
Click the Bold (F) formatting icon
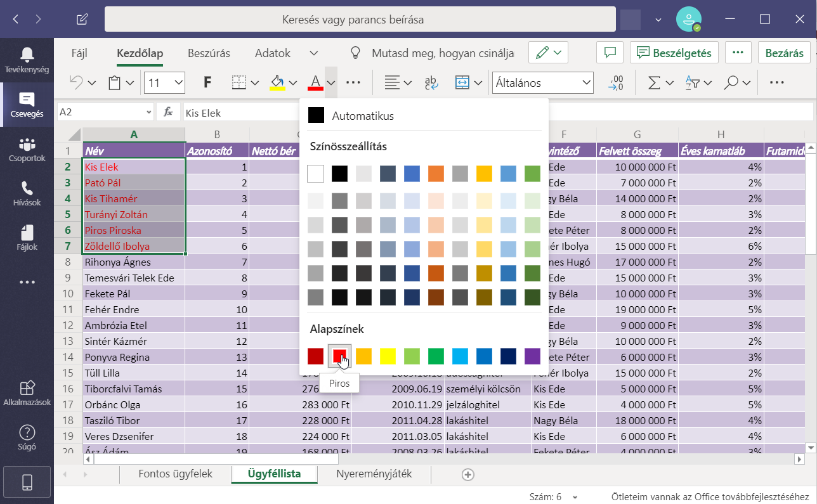207,82
